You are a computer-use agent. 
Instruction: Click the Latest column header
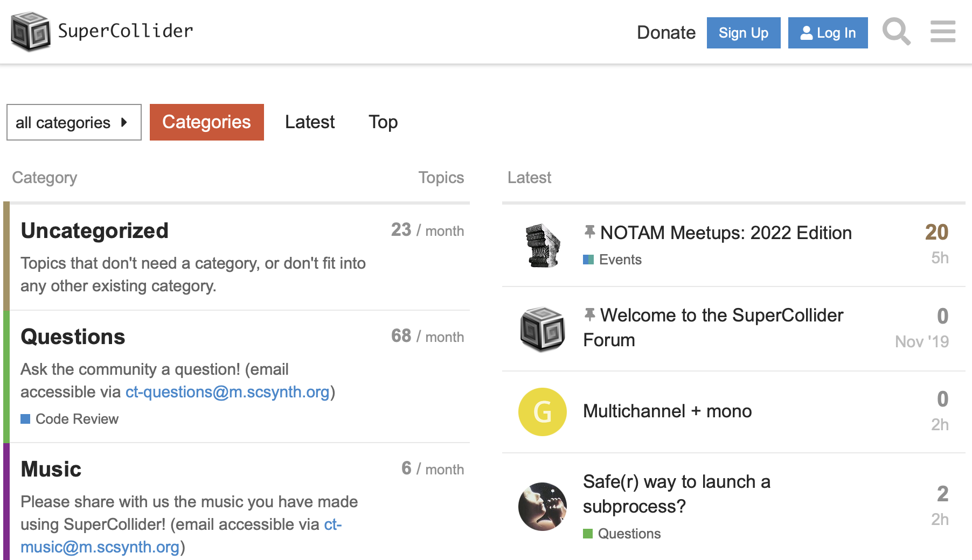tap(529, 178)
